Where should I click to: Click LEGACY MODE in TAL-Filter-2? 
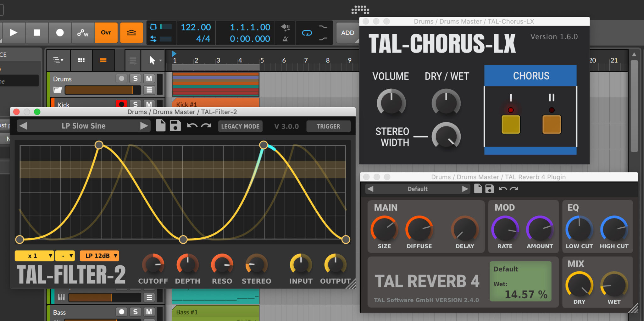240,126
